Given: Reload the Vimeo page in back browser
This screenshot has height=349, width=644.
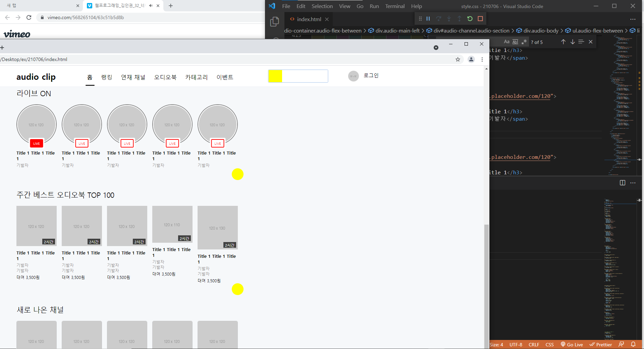Looking at the screenshot, I should 29,17.
